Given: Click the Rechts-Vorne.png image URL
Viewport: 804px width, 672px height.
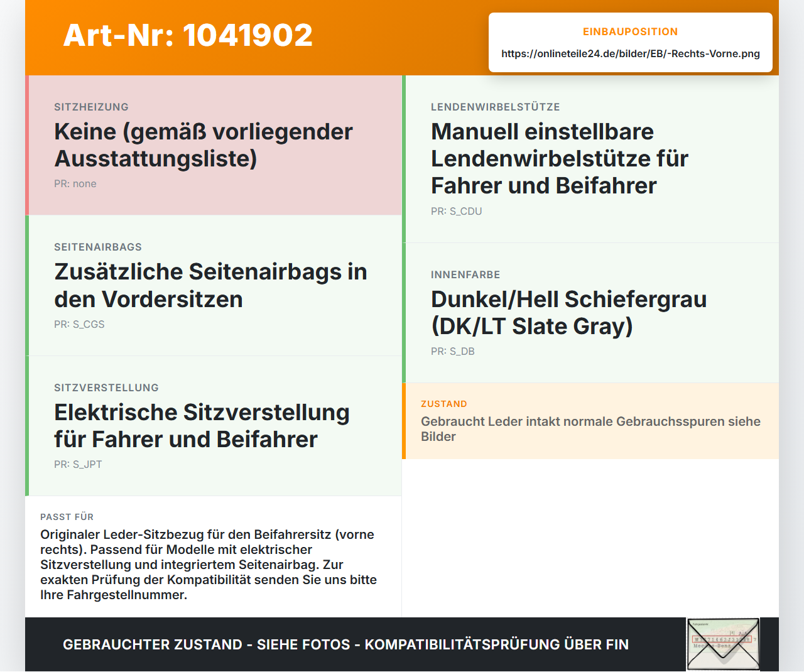Looking at the screenshot, I should pyautogui.click(x=631, y=53).
